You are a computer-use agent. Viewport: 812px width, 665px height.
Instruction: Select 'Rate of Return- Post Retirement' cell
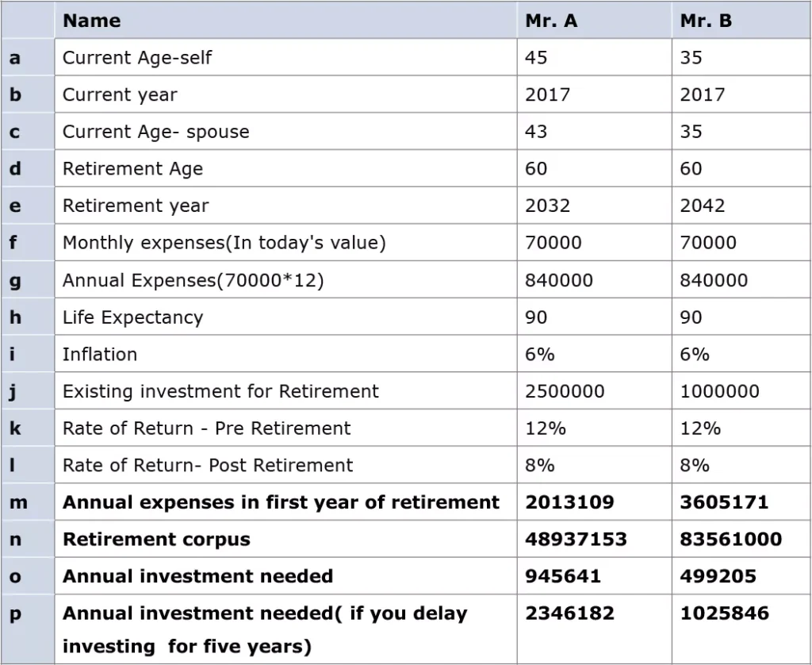click(x=208, y=466)
